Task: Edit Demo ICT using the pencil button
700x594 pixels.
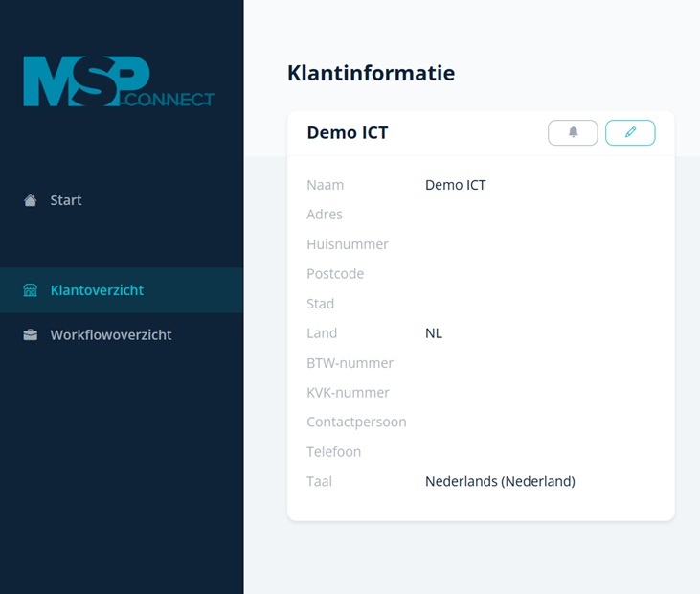Action: click(x=630, y=133)
